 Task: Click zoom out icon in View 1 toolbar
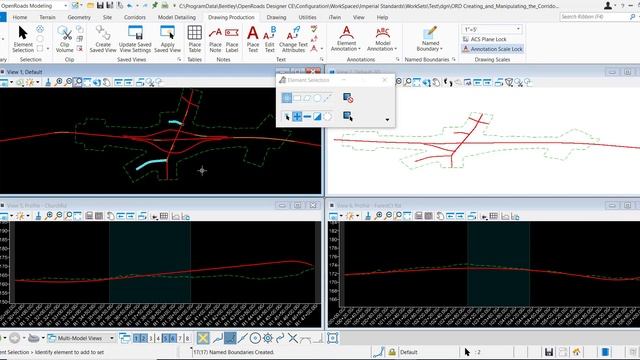pyautogui.click(x=68, y=82)
